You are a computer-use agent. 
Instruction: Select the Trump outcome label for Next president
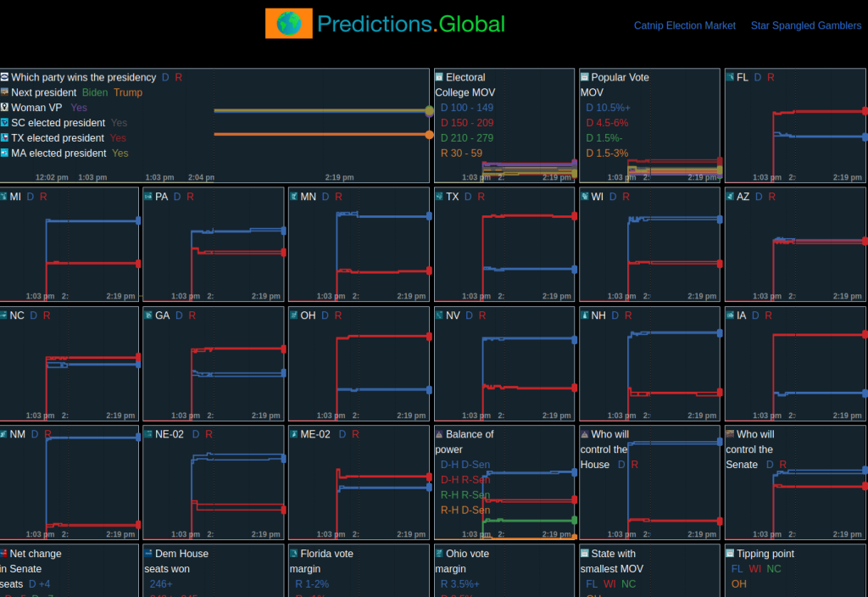128,92
